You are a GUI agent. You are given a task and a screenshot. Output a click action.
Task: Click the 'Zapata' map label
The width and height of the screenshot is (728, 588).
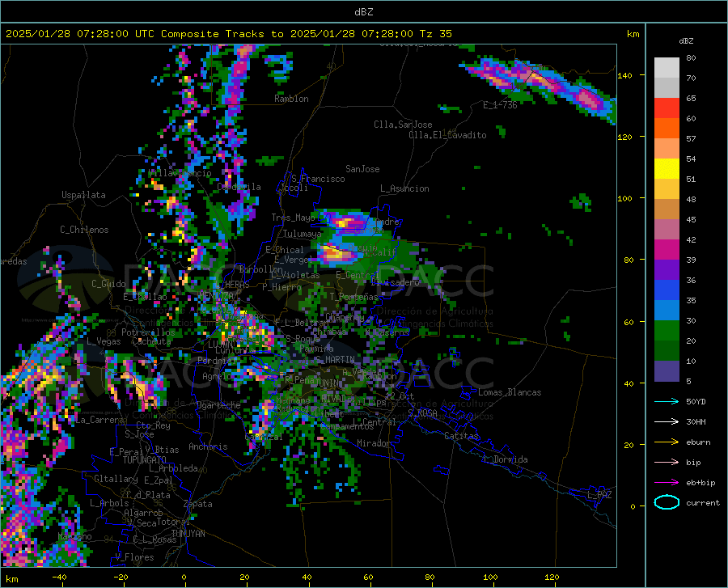click(x=198, y=504)
